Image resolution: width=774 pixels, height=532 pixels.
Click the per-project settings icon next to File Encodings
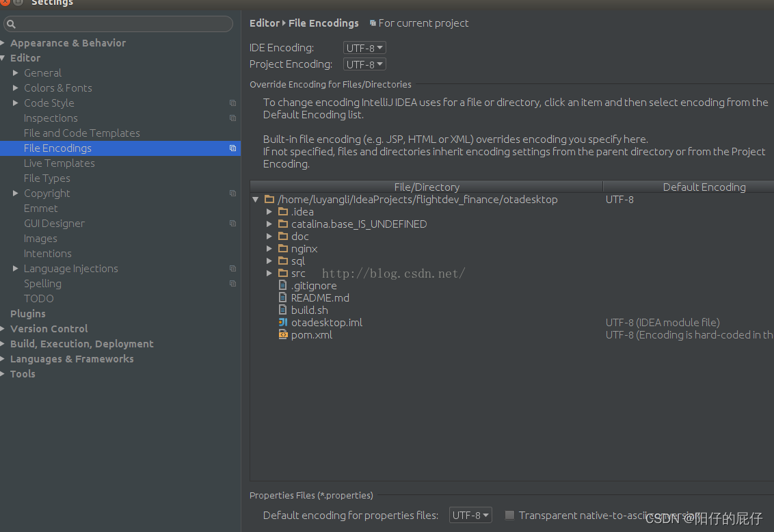click(x=232, y=148)
